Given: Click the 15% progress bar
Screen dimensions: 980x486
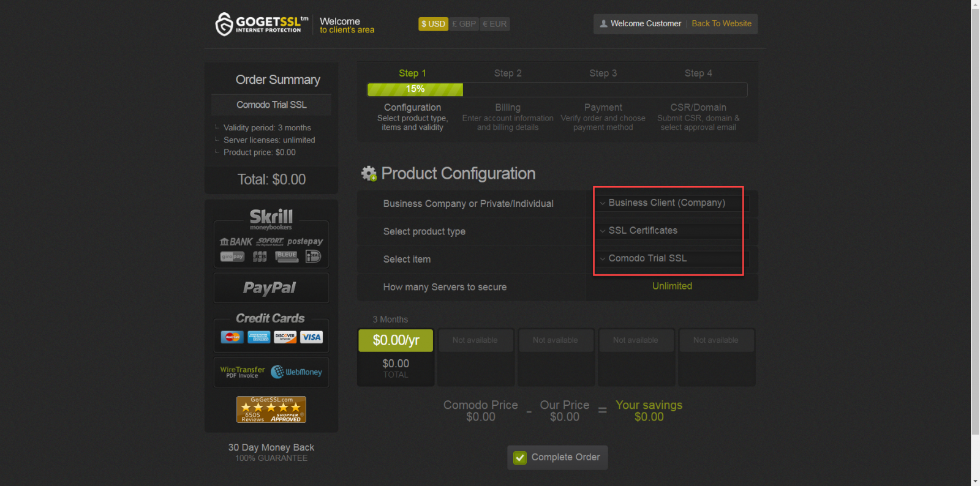Looking at the screenshot, I should pos(415,89).
